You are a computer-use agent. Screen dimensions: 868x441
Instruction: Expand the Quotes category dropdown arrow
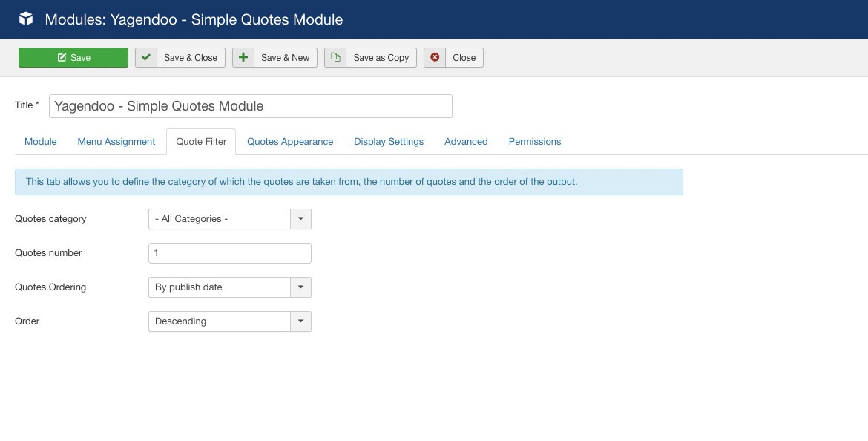pos(300,219)
